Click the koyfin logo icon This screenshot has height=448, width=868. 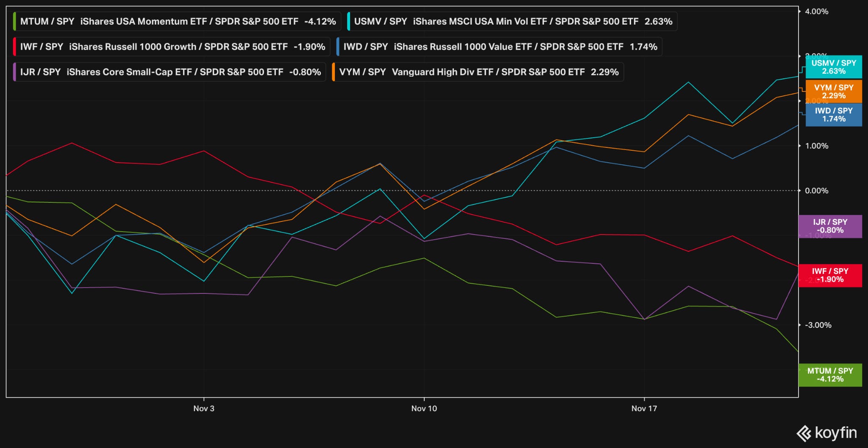[x=804, y=433]
